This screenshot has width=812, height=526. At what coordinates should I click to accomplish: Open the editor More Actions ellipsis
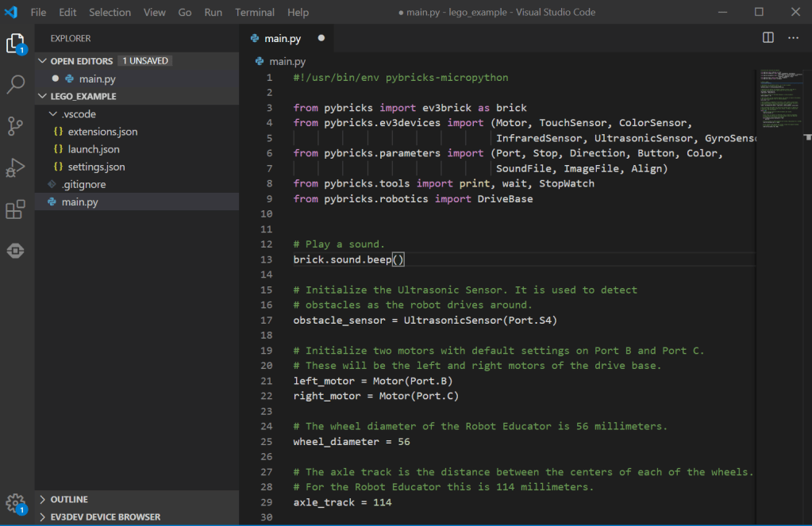tap(793, 37)
